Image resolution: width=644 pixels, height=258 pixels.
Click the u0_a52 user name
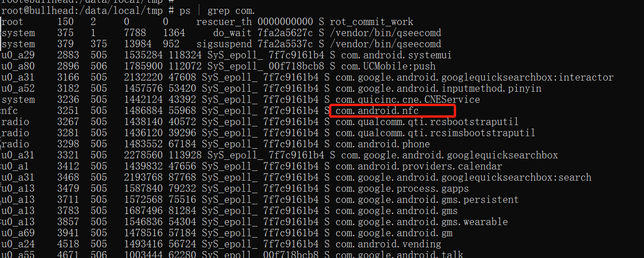(18, 88)
